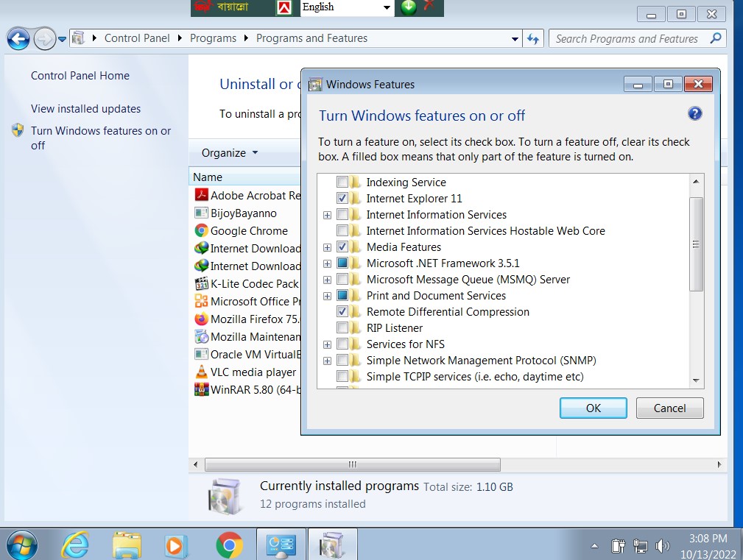Click the VLC media player cone icon

[x=201, y=372]
